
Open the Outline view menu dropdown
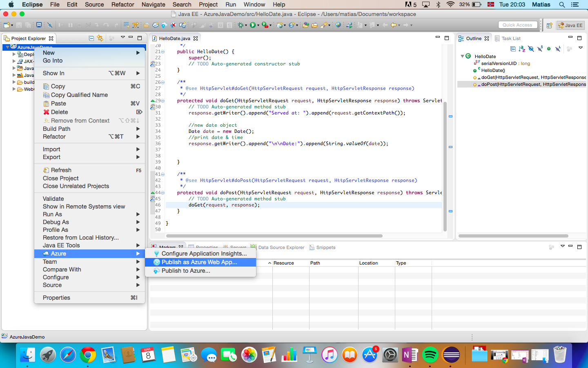coord(581,48)
